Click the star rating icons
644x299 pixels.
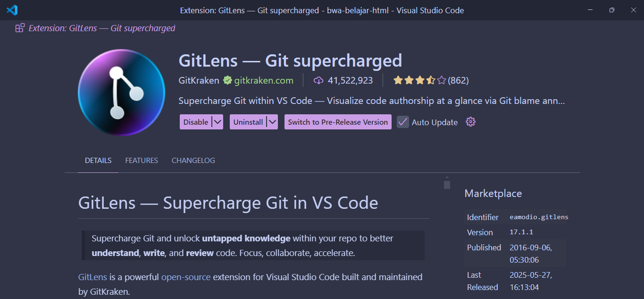click(419, 80)
